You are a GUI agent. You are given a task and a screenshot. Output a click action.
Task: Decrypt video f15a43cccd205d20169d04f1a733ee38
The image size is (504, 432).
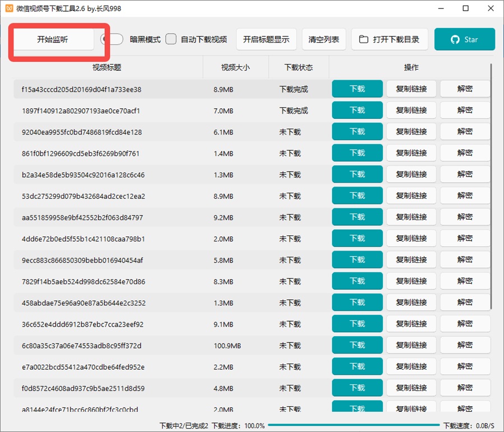coord(465,89)
